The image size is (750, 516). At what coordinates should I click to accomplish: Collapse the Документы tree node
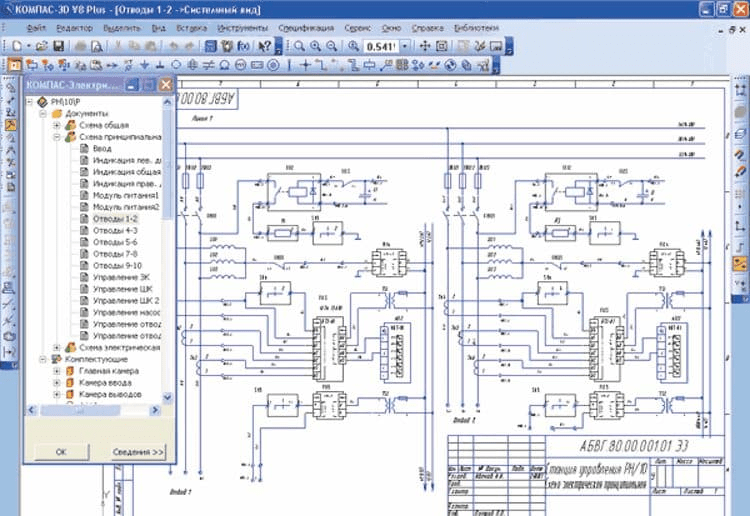(44, 114)
